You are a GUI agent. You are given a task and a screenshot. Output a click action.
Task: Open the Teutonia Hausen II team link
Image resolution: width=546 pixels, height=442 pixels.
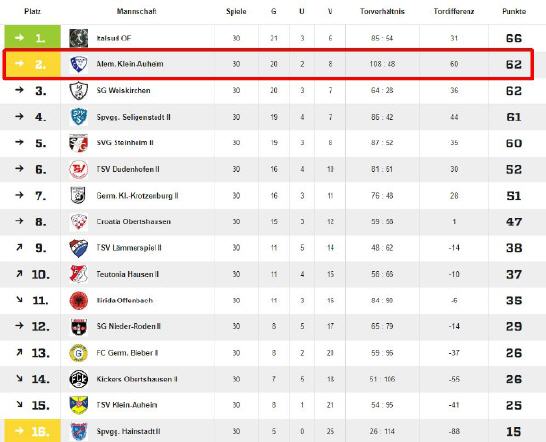[127, 274]
